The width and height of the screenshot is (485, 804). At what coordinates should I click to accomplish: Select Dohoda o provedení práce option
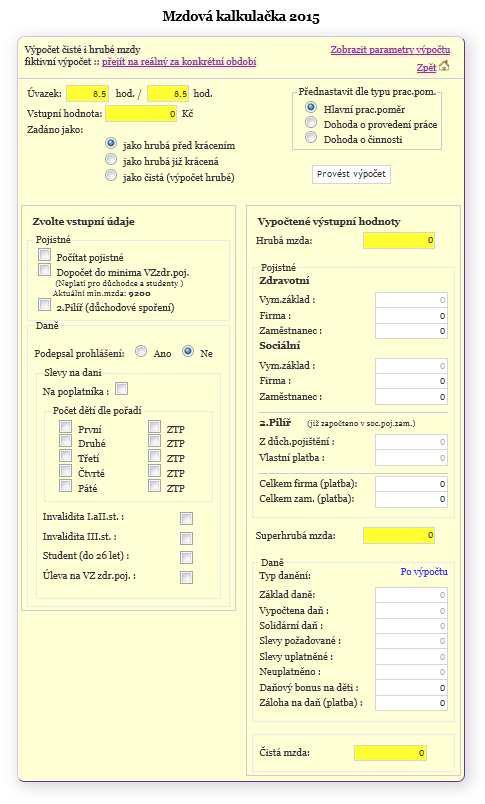coord(311,123)
